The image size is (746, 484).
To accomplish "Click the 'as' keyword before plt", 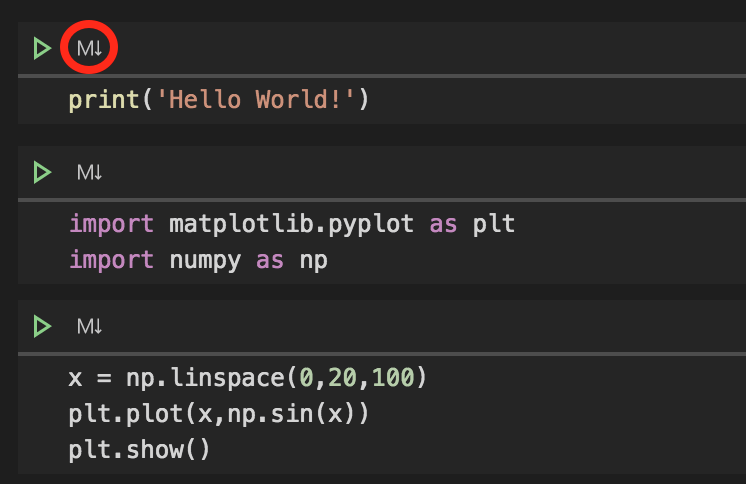I will point(443,223).
